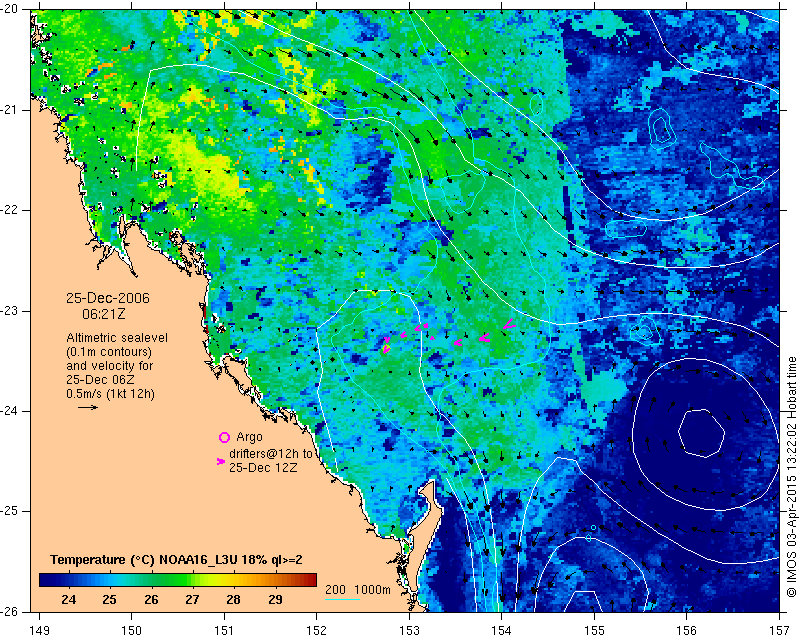Click the latitude label "-21"
The width and height of the screenshot is (800, 640).
(x=11, y=110)
